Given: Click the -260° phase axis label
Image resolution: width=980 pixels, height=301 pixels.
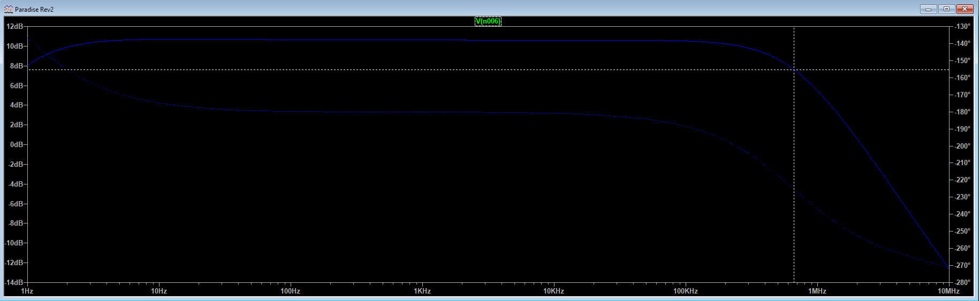Looking at the screenshot, I should pyautogui.click(x=962, y=248).
